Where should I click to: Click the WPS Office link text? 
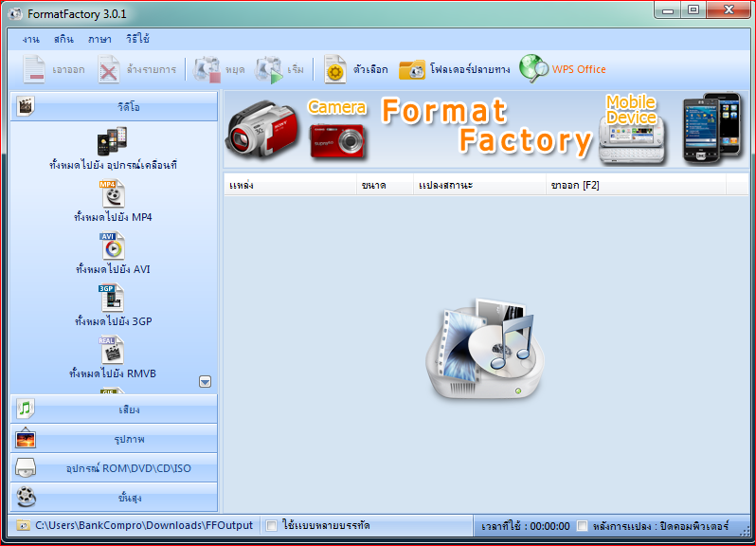(579, 69)
